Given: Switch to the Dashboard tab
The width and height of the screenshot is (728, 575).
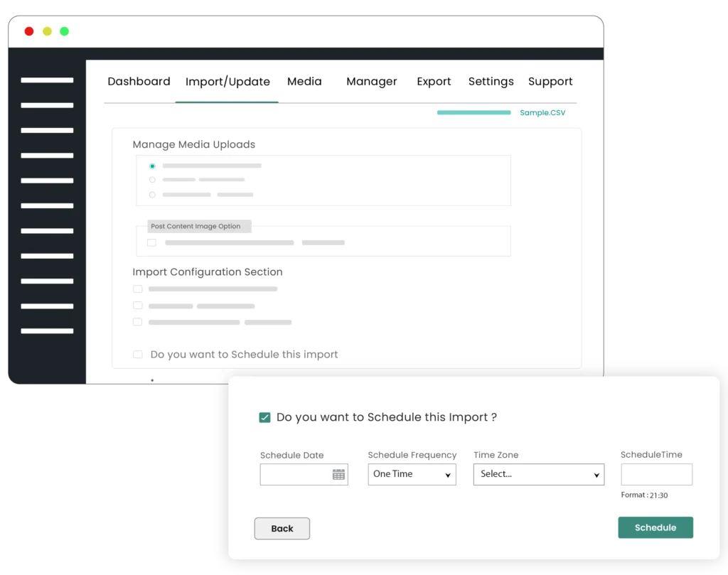Looking at the screenshot, I should pyautogui.click(x=139, y=81).
